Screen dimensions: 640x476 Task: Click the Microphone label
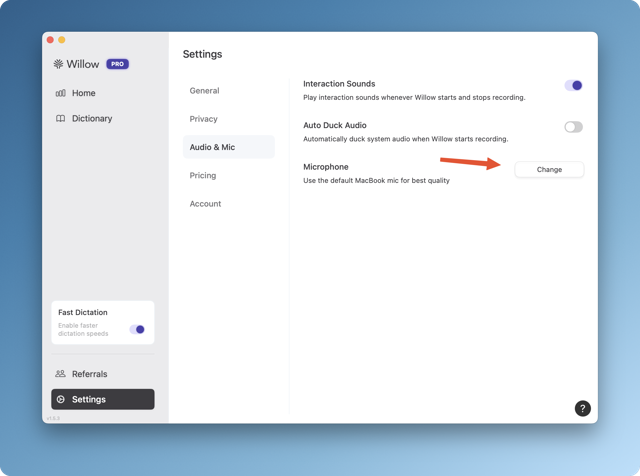click(x=326, y=167)
